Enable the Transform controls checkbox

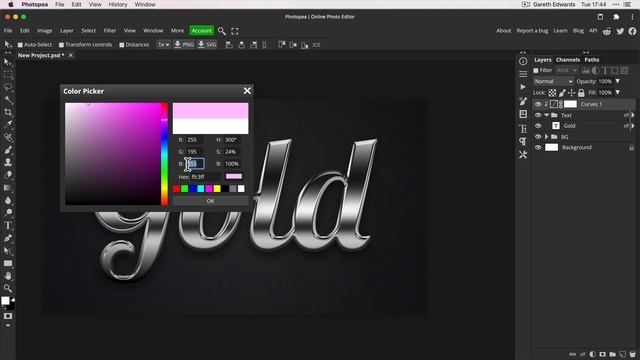61,45
